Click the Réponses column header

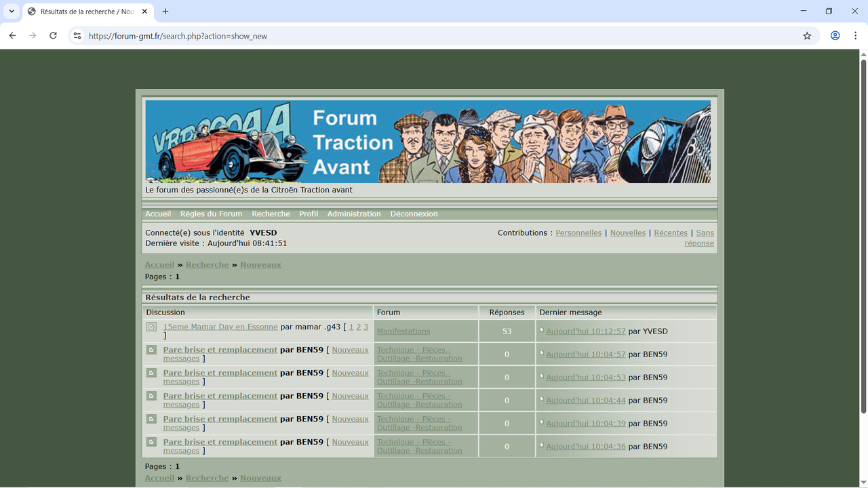pos(507,312)
